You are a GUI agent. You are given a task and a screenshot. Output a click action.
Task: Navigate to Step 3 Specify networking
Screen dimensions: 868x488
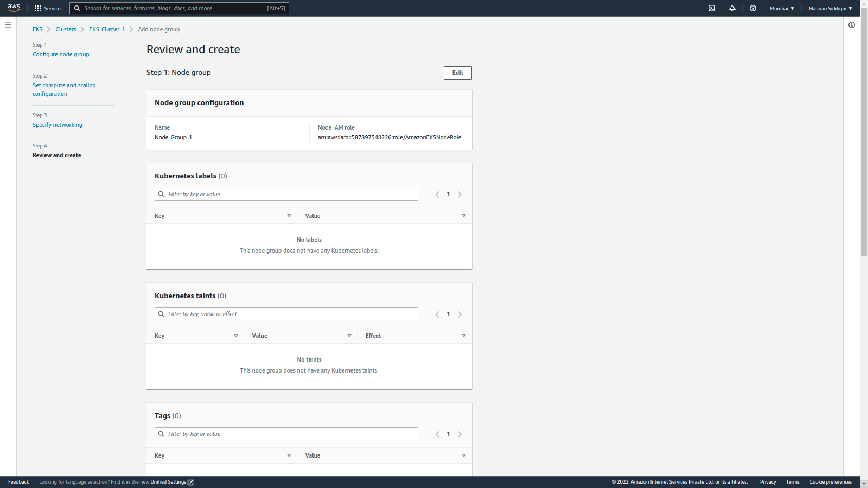(58, 125)
